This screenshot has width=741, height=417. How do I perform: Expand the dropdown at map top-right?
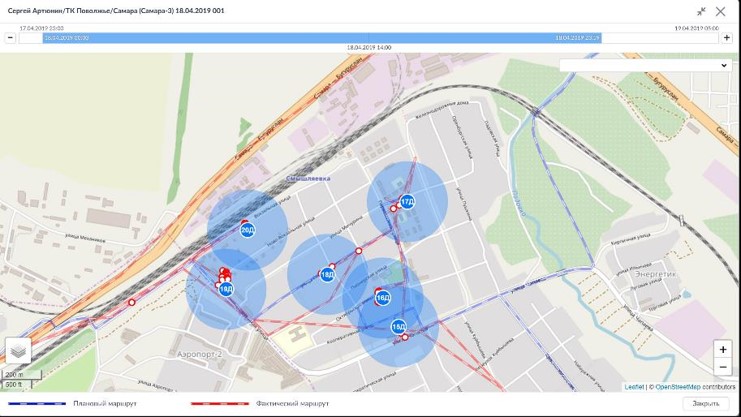coord(645,65)
